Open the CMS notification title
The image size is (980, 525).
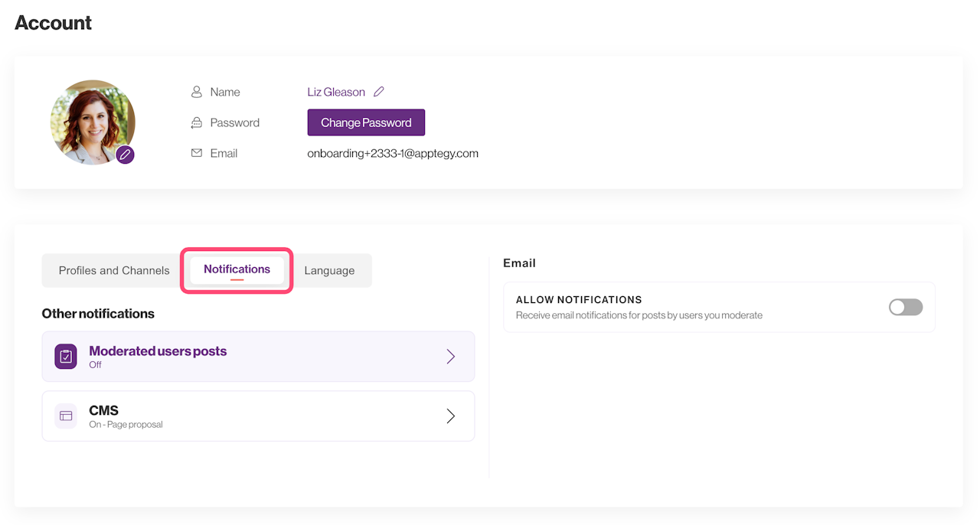pyautogui.click(x=104, y=411)
